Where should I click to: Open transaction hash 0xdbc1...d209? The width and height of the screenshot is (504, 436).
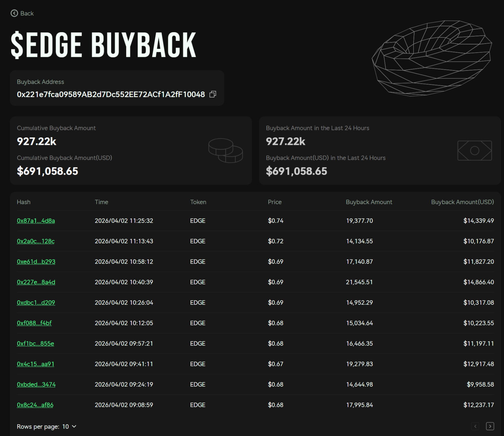(36, 303)
